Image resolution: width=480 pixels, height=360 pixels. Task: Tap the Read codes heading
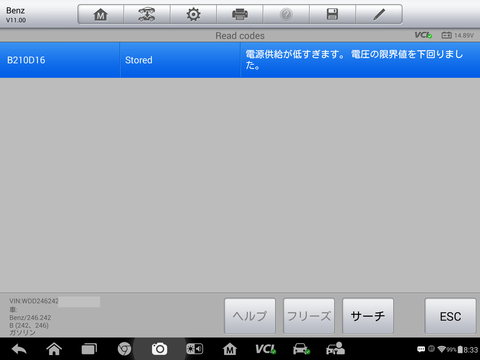point(240,36)
